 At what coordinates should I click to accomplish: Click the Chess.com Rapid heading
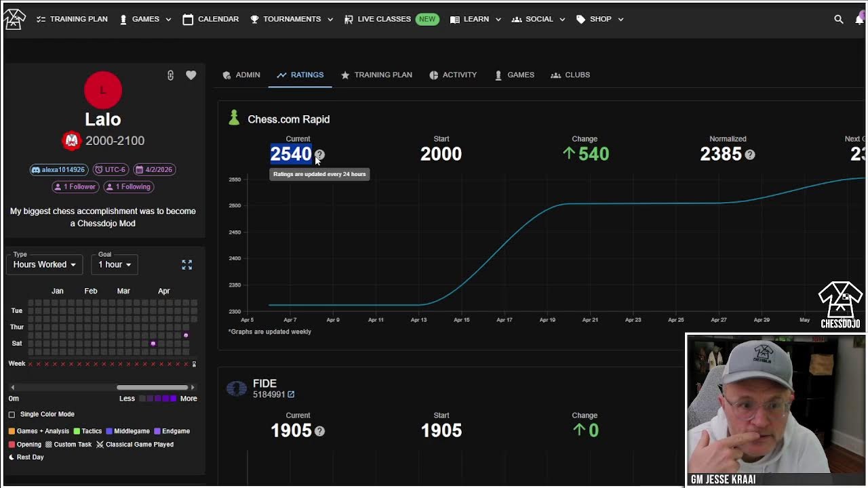click(x=289, y=119)
